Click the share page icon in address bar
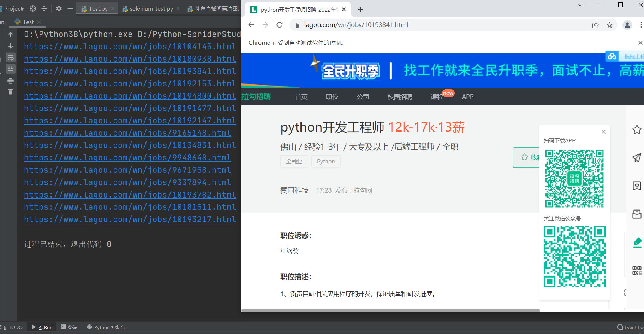The height and width of the screenshot is (334, 644). 595,25
